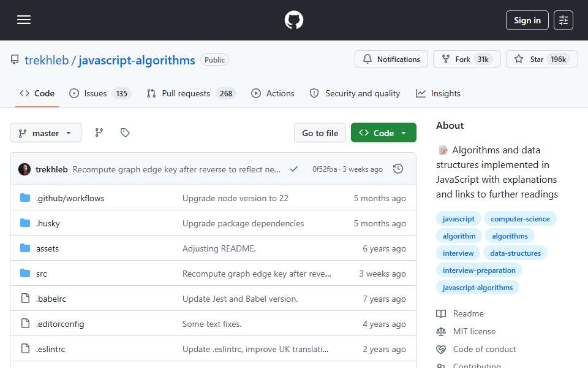This screenshot has height=368, width=588.
Task: Open commit 'Upgrade package dependencies'
Action: tap(243, 223)
